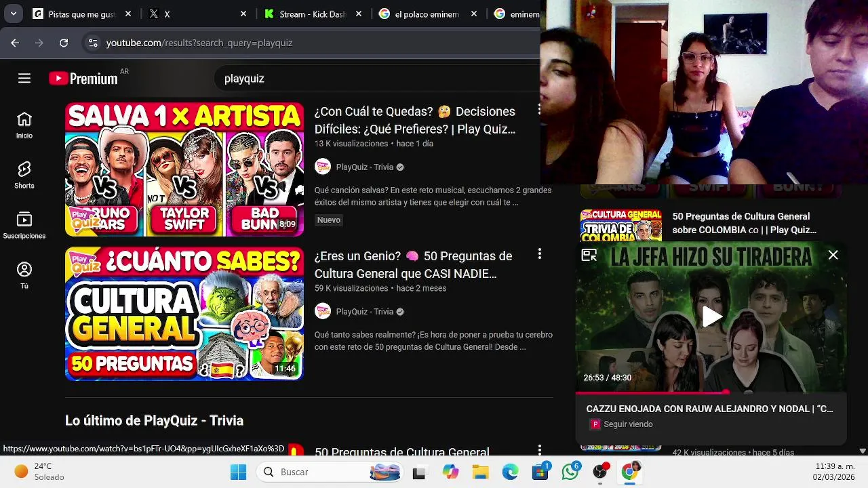Open the tab search dropdown arrow
The width and height of the screenshot is (868, 488).
(13, 14)
